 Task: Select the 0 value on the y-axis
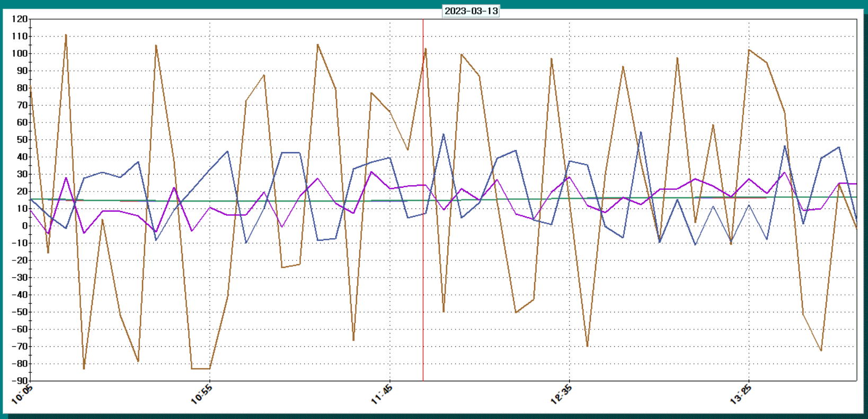pyautogui.click(x=24, y=226)
